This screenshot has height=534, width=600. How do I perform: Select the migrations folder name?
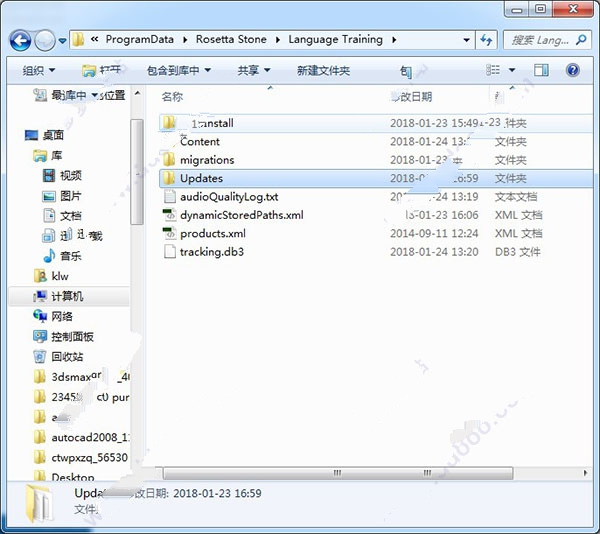point(207,160)
